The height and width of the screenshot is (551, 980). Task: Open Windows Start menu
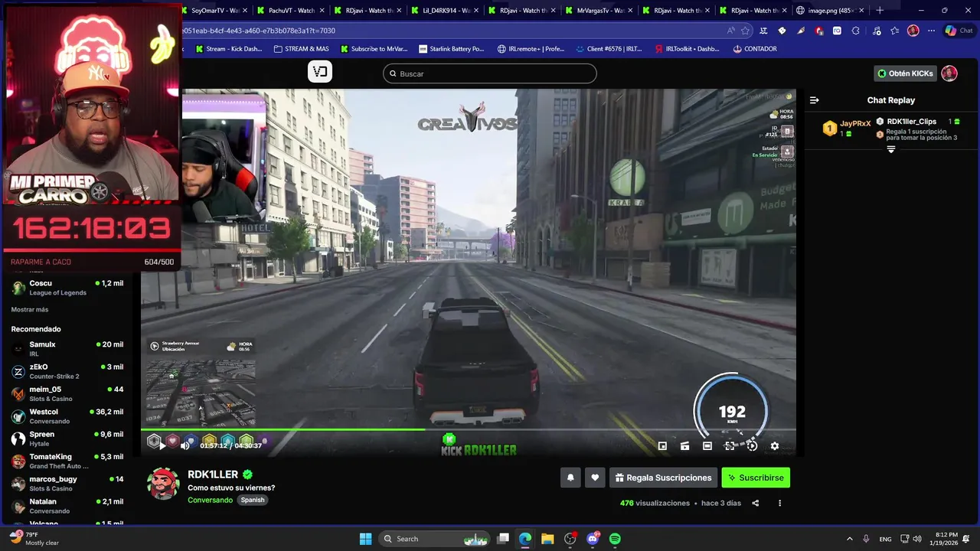point(366,539)
